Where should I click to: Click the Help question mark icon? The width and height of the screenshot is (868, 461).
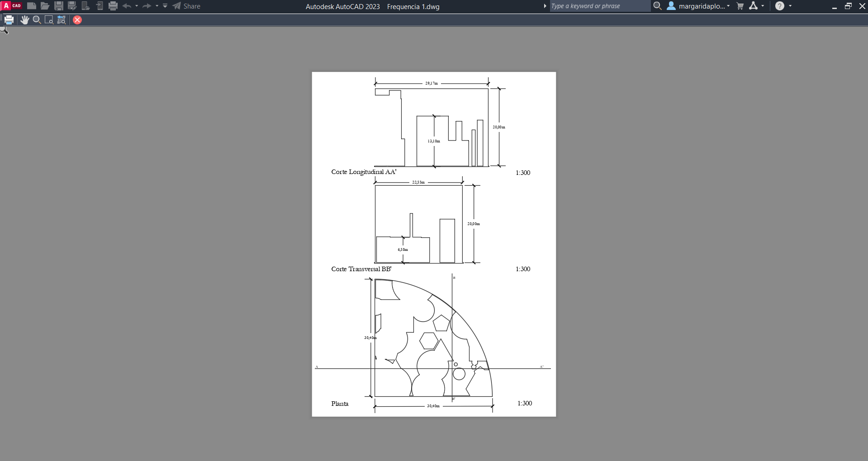(780, 6)
